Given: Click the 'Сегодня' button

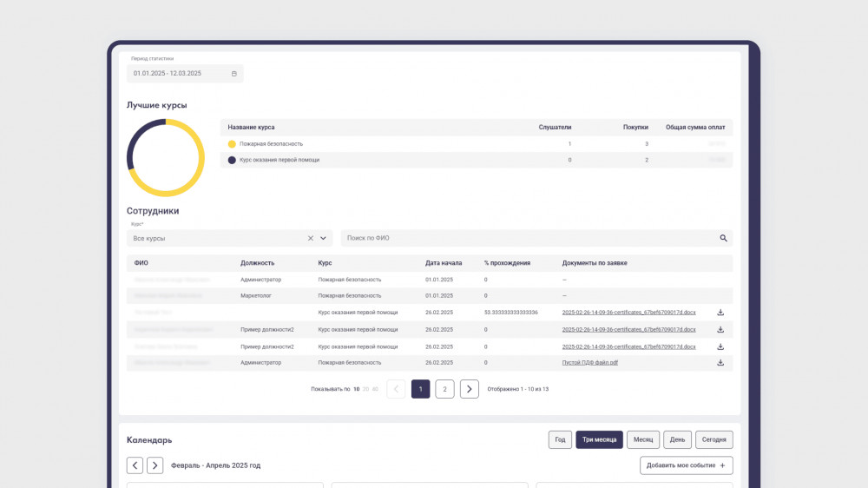Looking at the screenshot, I should tap(713, 439).
